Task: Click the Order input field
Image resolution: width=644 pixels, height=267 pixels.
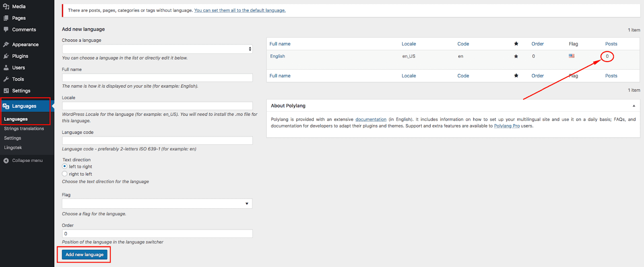Action: click(157, 234)
